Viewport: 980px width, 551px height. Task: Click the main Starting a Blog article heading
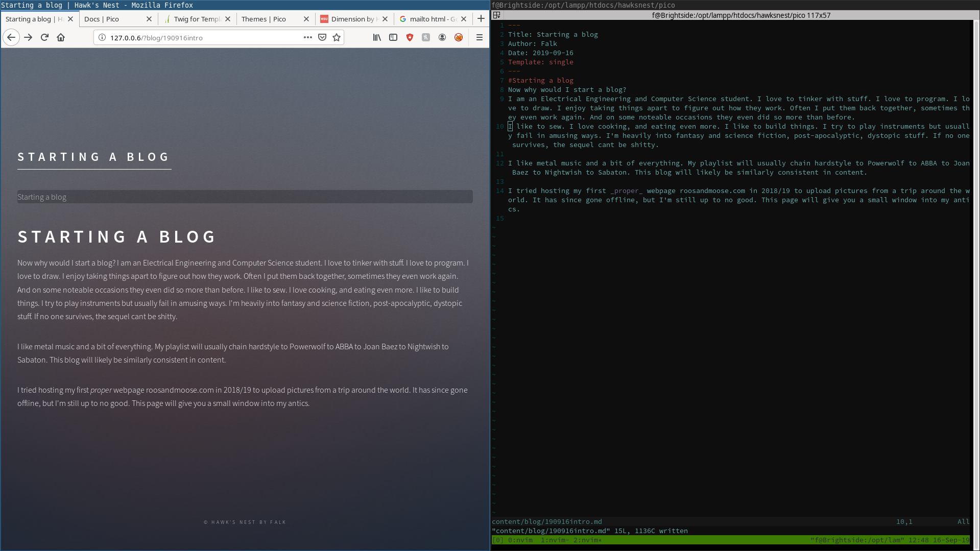(x=117, y=236)
